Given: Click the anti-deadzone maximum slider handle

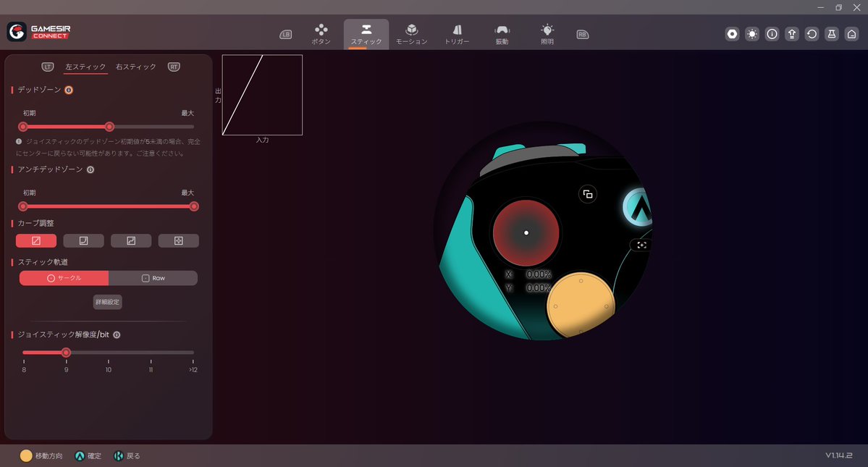Looking at the screenshot, I should pyautogui.click(x=194, y=206).
